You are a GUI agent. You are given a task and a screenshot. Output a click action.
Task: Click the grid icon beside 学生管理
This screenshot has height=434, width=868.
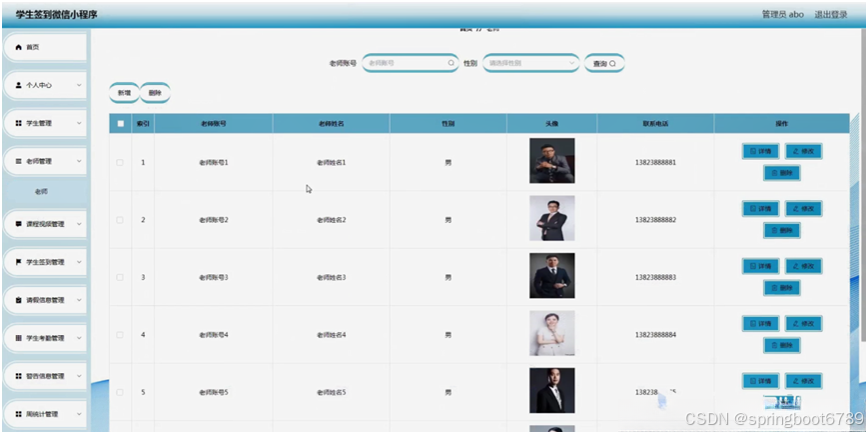[x=18, y=123]
